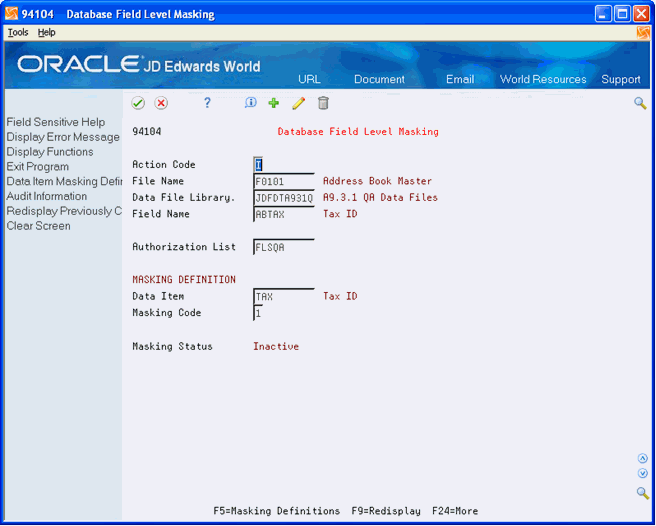This screenshot has height=526, width=656.
Task: Open the Support header link
Action: coord(621,79)
